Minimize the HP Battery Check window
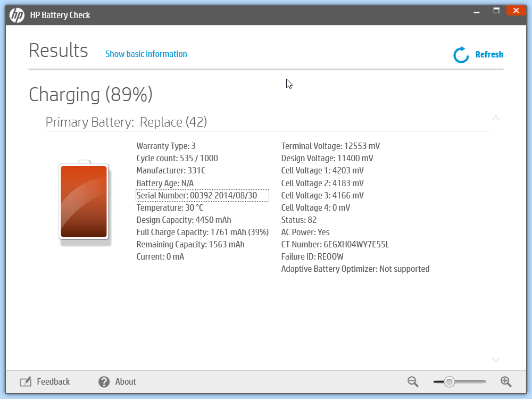 [x=477, y=12]
